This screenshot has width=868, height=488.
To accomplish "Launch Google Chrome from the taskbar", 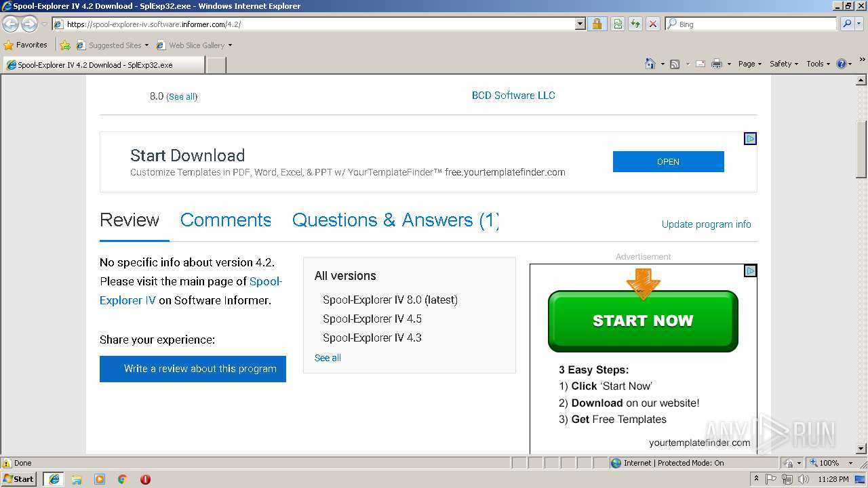I will pos(123,479).
